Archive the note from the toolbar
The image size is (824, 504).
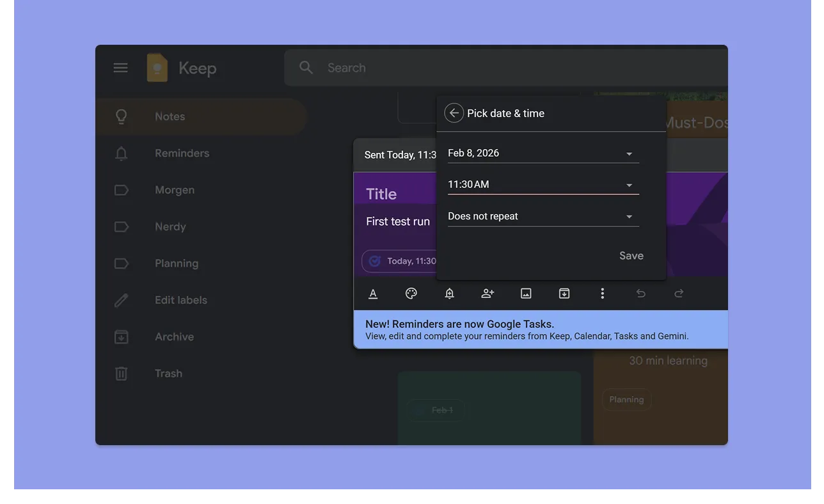click(x=564, y=293)
